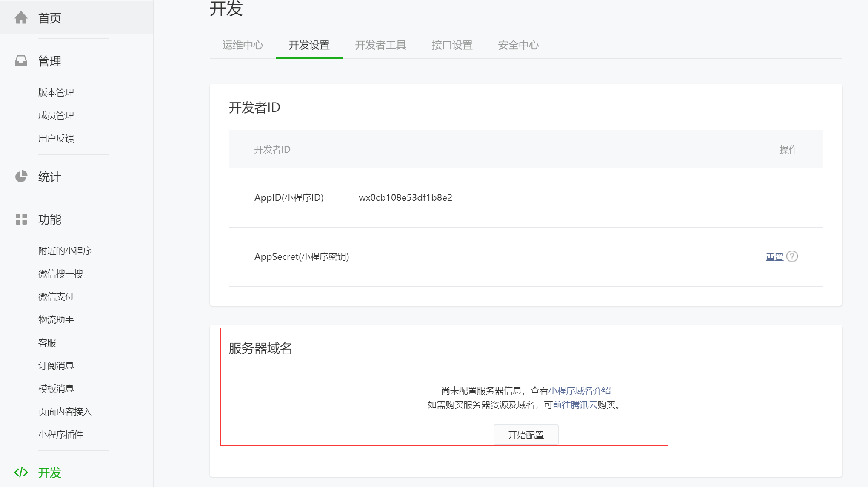Click the 管理 inbox tray icon
Image resolution: width=868 pixels, height=487 pixels.
pyautogui.click(x=21, y=61)
